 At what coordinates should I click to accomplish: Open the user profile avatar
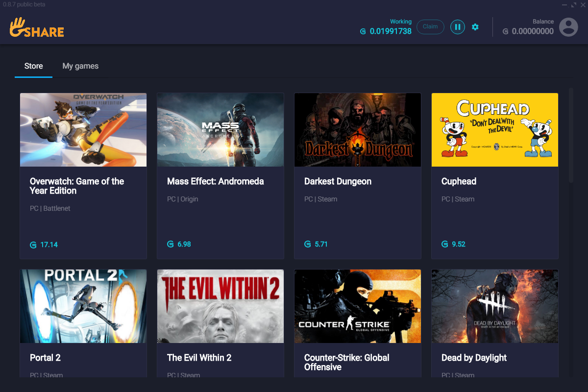[x=568, y=27]
